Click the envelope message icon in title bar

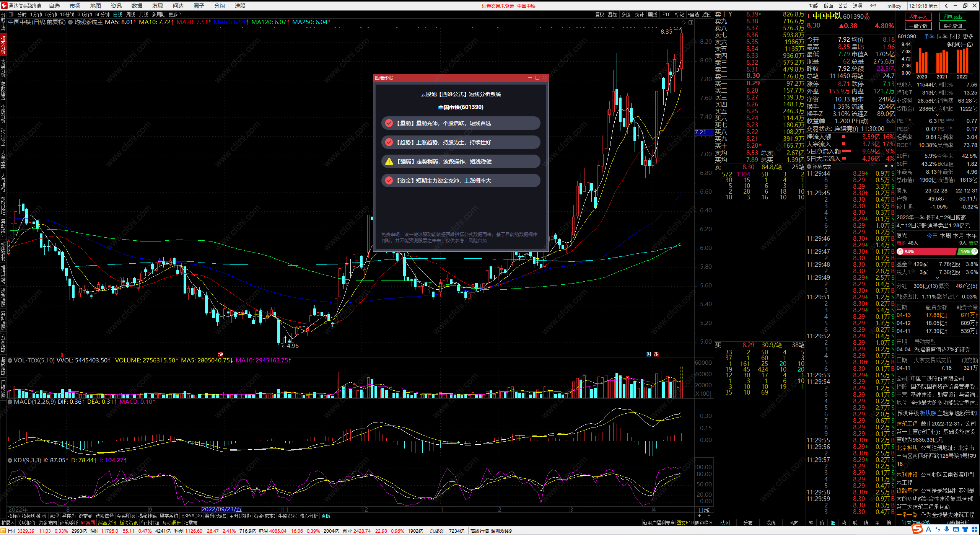[873, 6]
